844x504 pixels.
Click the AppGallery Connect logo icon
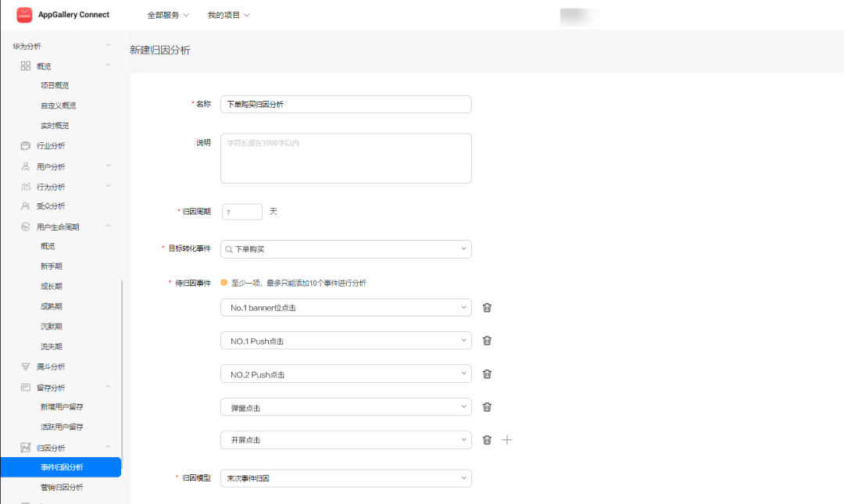click(x=24, y=15)
